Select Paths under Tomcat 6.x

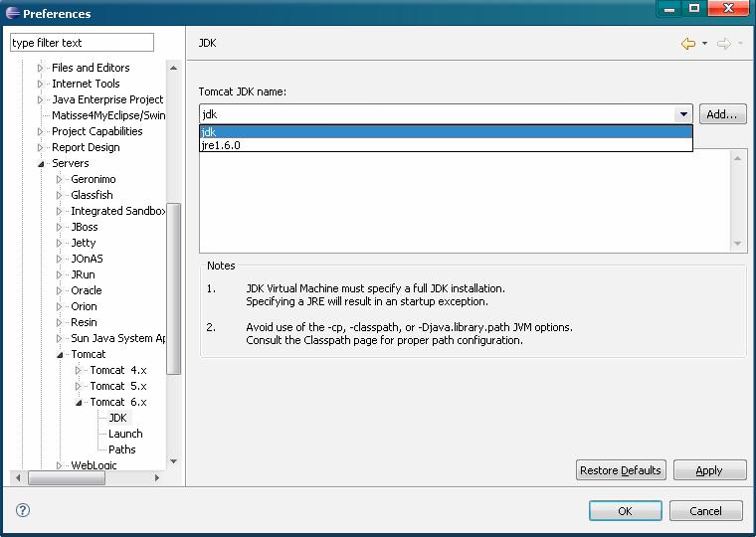click(x=122, y=449)
